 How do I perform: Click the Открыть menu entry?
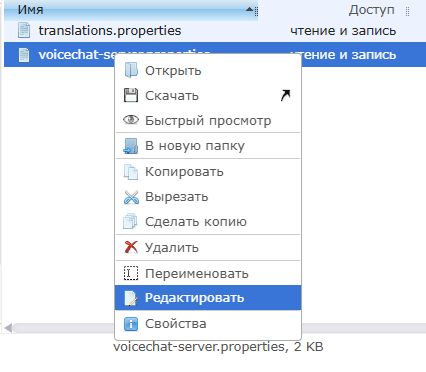[x=208, y=71]
